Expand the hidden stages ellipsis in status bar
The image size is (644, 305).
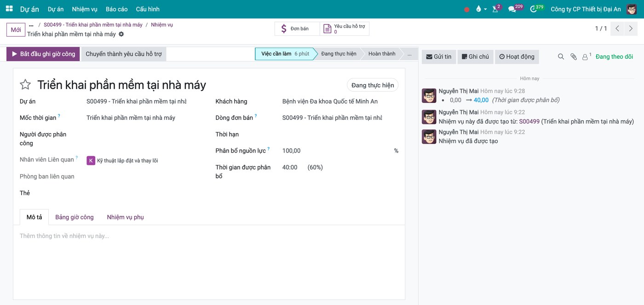pyautogui.click(x=409, y=54)
